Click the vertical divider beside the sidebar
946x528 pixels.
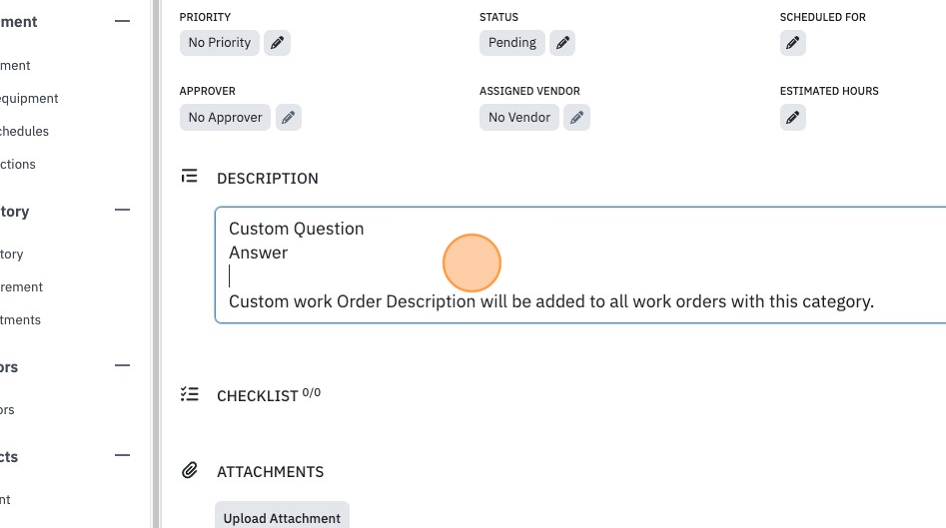pos(156,264)
